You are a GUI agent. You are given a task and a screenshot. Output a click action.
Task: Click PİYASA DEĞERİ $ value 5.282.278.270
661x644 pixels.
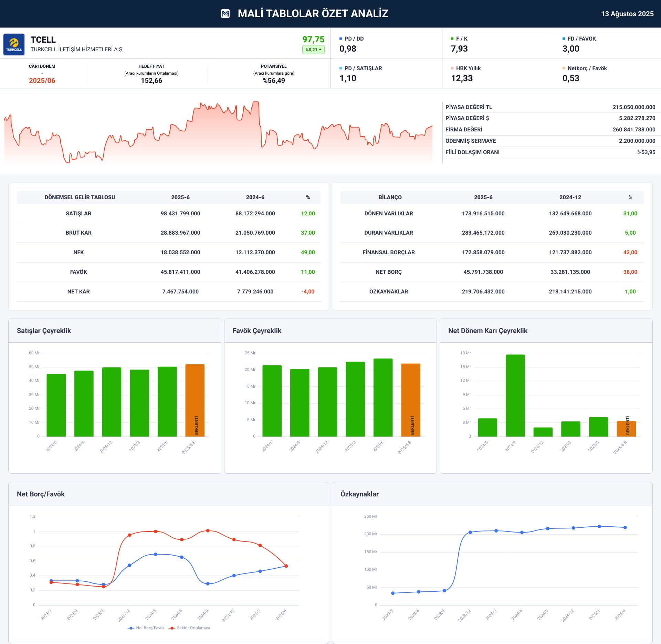pyautogui.click(x=637, y=118)
